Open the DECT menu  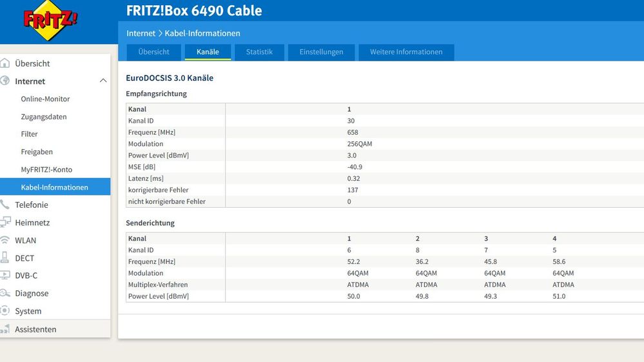[24, 258]
